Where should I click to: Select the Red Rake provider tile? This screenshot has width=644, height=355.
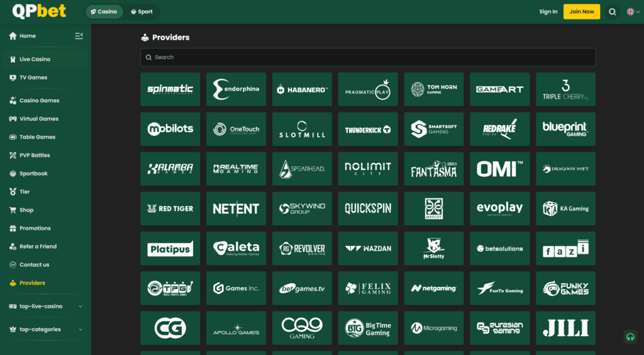point(500,129)
